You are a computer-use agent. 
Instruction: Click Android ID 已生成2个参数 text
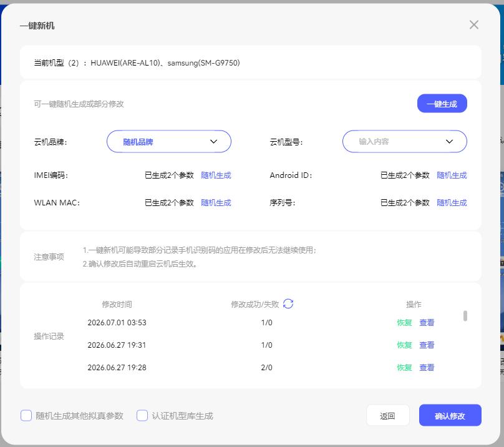point(405,175)
